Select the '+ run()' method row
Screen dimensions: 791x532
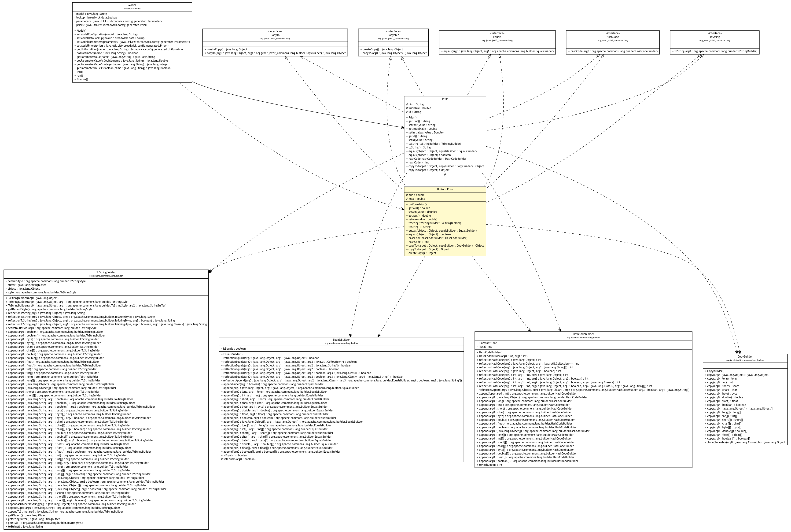pos(78,76)
